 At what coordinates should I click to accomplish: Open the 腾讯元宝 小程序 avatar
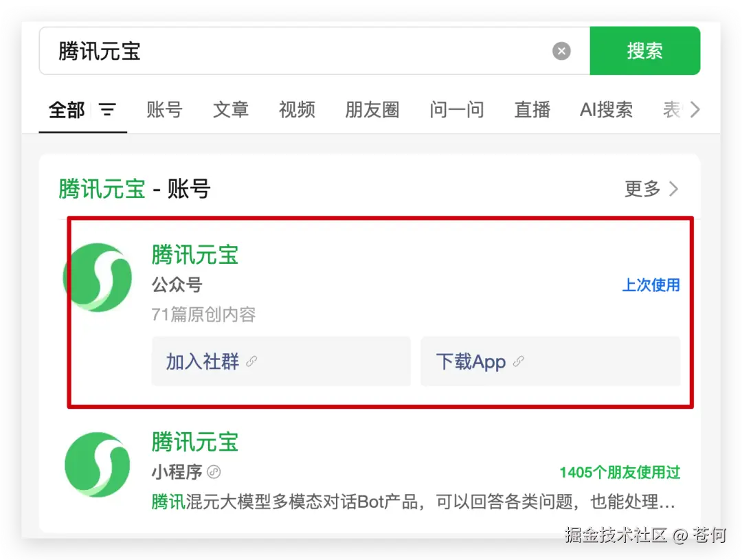[98, 464]
